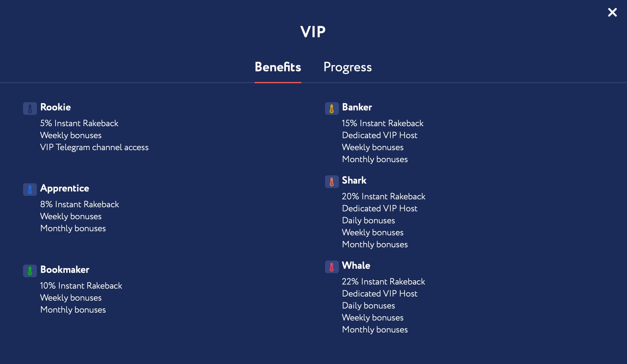Click the yellow Banker tier icon

point(332,109)
